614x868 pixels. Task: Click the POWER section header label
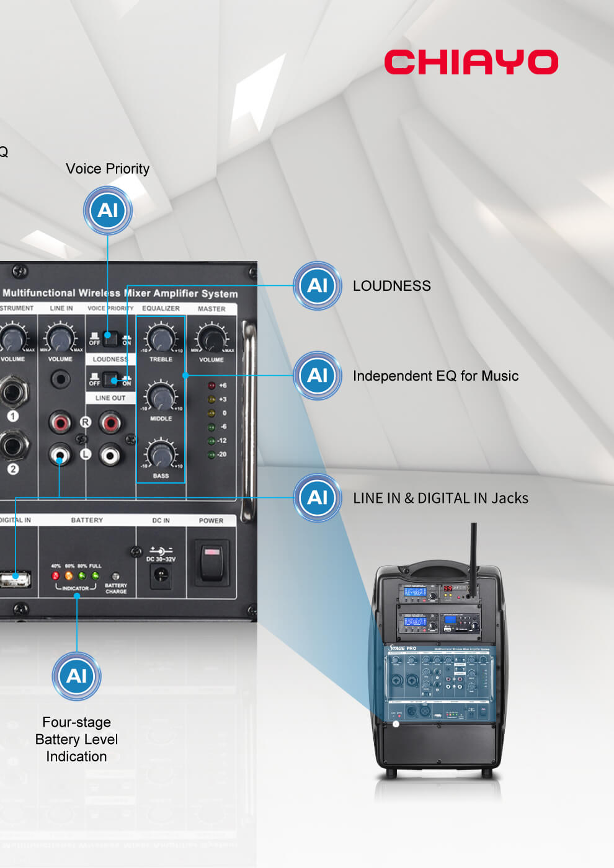click(x=211, y=520)
